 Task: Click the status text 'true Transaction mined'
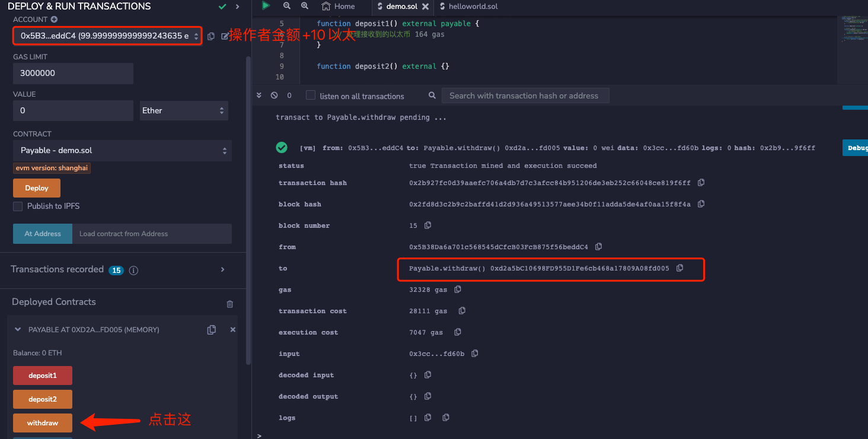click(503, 166)
